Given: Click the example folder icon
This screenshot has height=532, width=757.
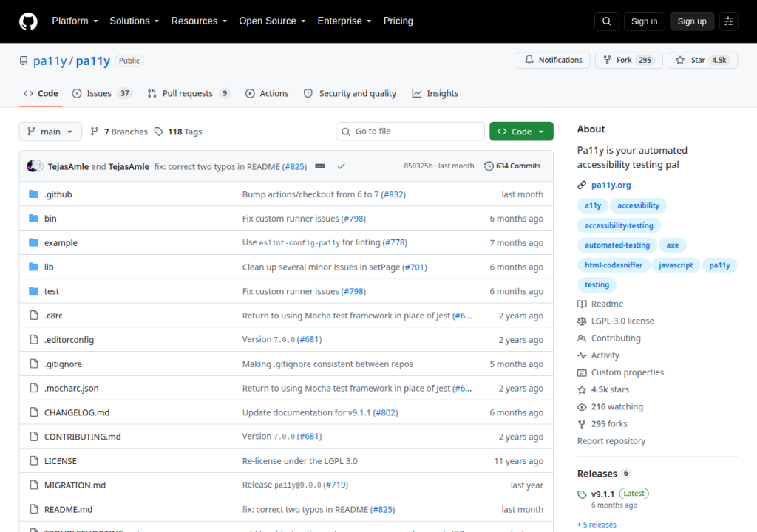Looking at the screenshot, I should point(34,242).
